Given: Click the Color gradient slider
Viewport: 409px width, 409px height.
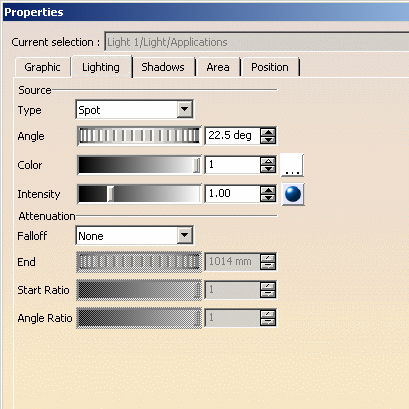Looking at the screenshot, I should [139, 165].
